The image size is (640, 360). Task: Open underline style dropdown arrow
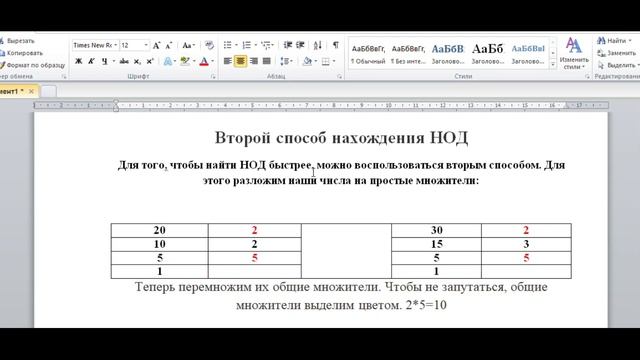pos(113,61)
